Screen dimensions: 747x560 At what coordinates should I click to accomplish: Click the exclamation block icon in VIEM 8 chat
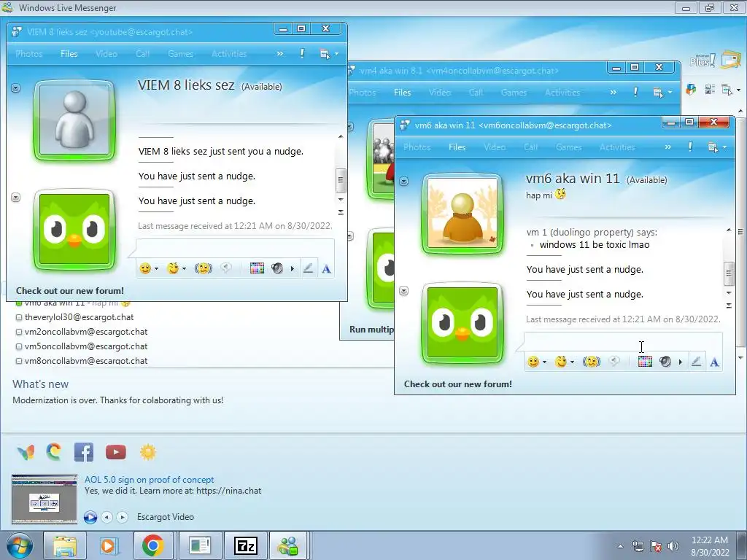click(302, 53)
